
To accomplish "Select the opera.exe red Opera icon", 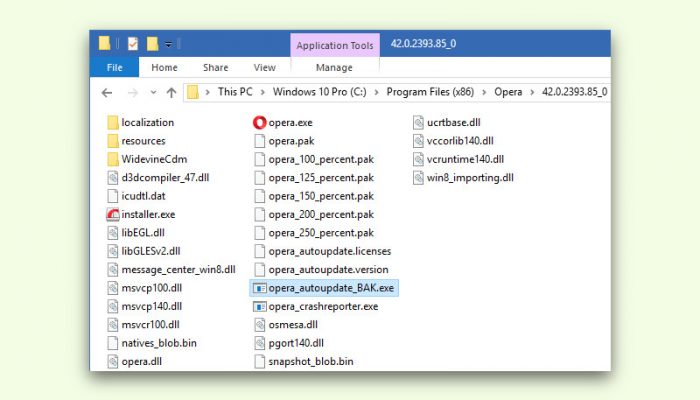I will tap(259, 122).
